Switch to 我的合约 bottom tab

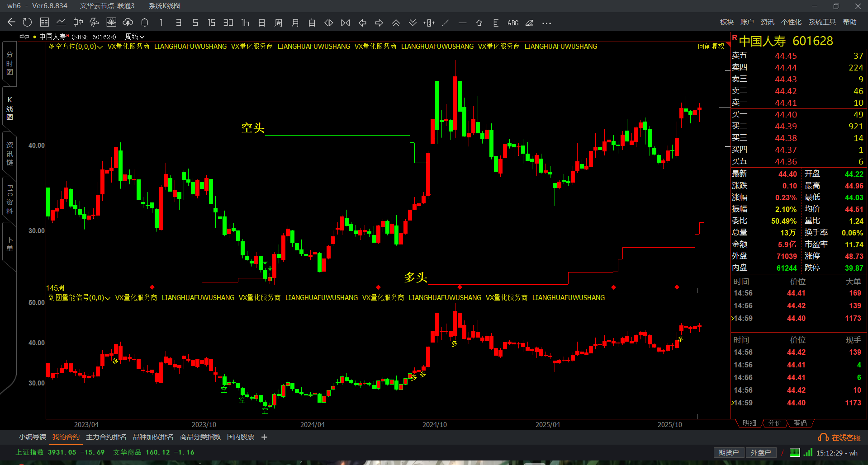point(66,437)
